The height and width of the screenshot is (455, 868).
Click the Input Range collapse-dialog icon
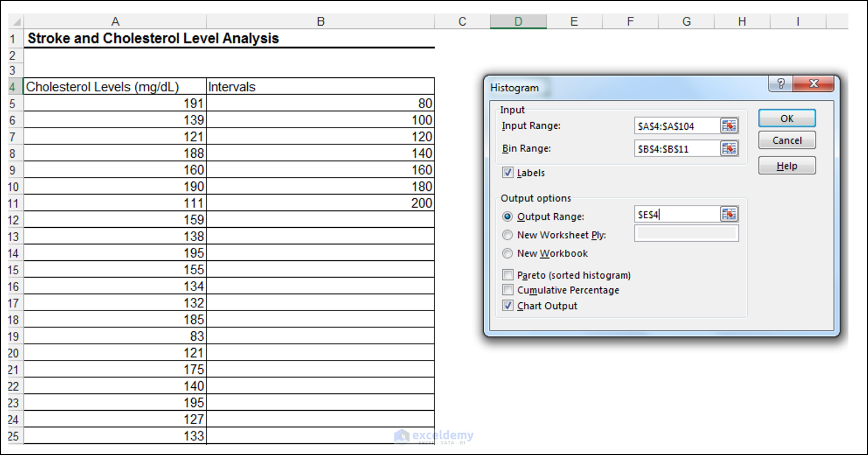tap(729, 125)
